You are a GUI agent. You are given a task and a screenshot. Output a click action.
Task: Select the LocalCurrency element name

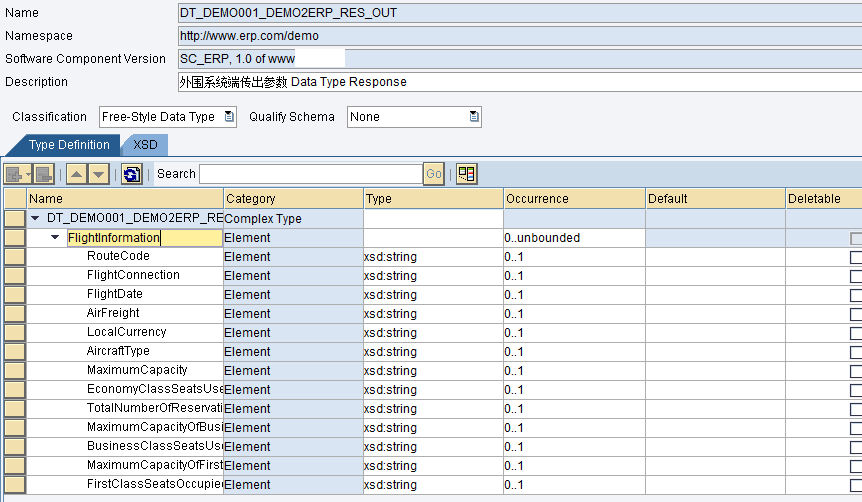[126, 332]
